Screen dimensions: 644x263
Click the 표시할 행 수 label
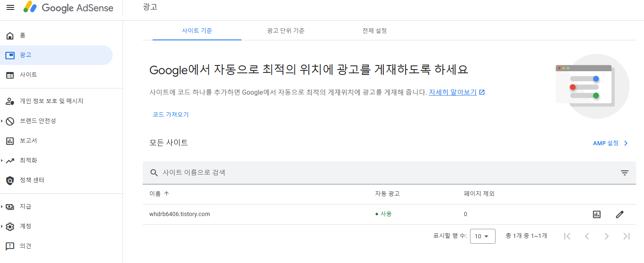450,236
